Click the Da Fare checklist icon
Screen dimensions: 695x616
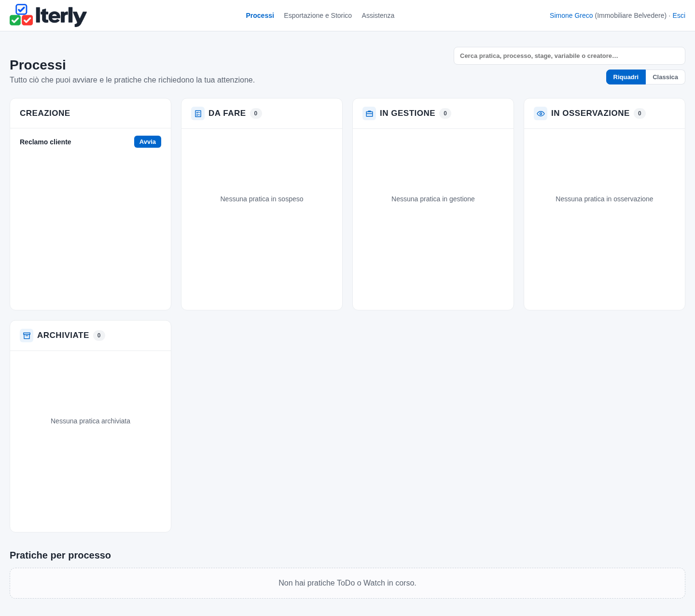(198, 113)
